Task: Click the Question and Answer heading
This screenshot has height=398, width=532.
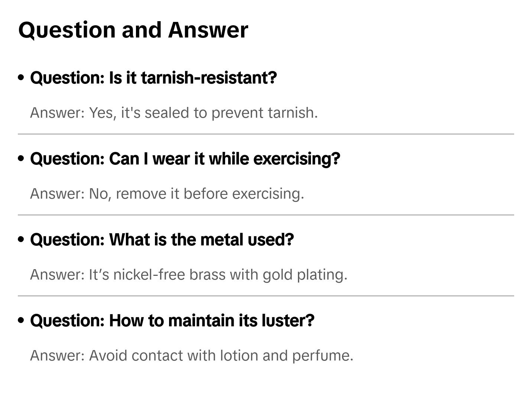Action: [133, 30]
